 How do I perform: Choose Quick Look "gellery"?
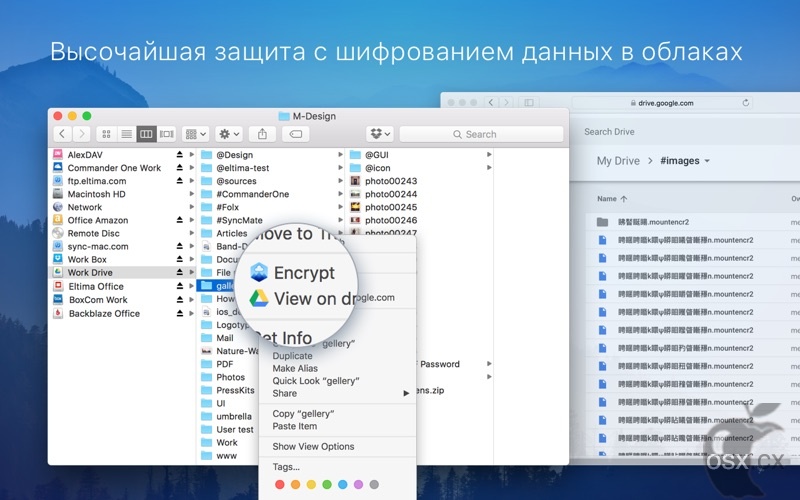[316, 381]
